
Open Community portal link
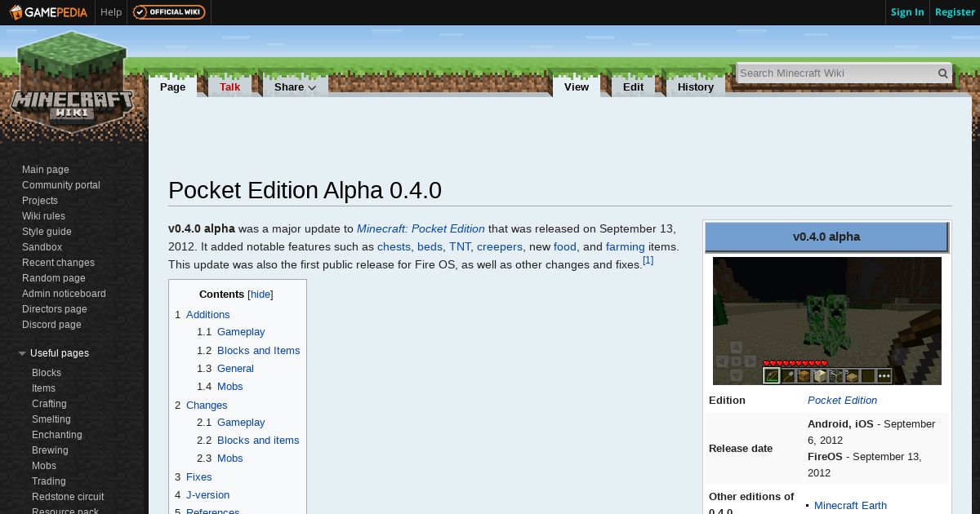61,185
